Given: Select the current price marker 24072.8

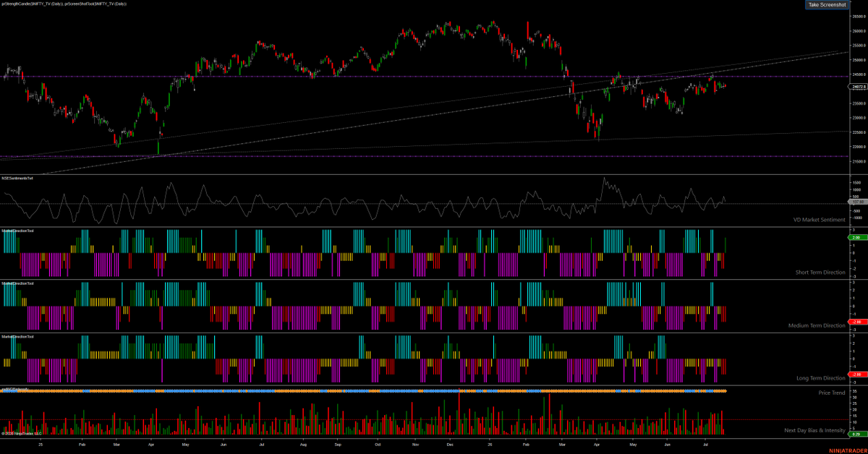Looking at the screenshot, I should [x=857, y=87].
